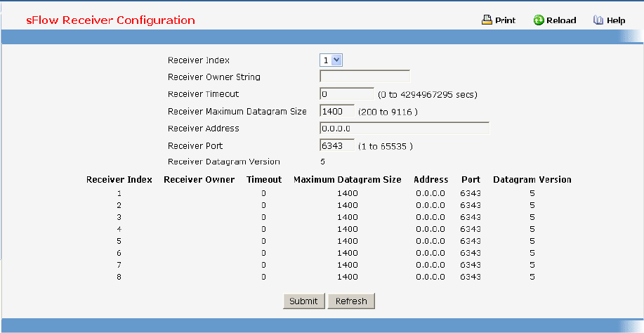This screenshot has width=644, height=333.
Task: Click the Receiver Maximum Datagram Size field
Action: pyautogui.click(x=337, y=111)
